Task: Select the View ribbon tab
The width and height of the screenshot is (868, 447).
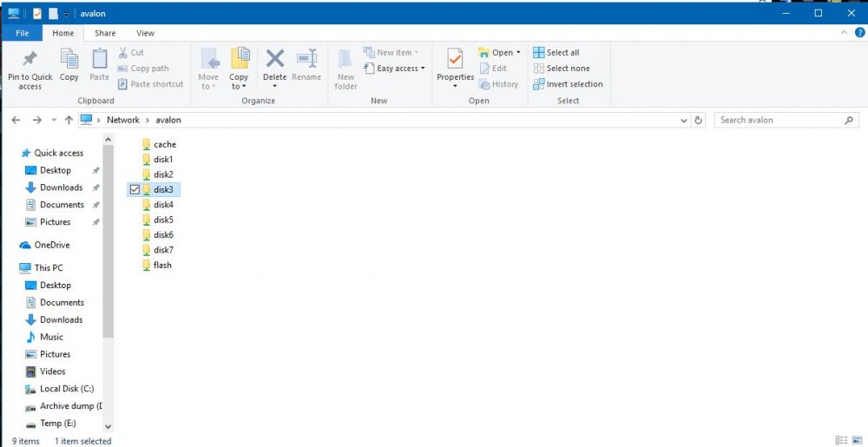Action: pos(145,33)
